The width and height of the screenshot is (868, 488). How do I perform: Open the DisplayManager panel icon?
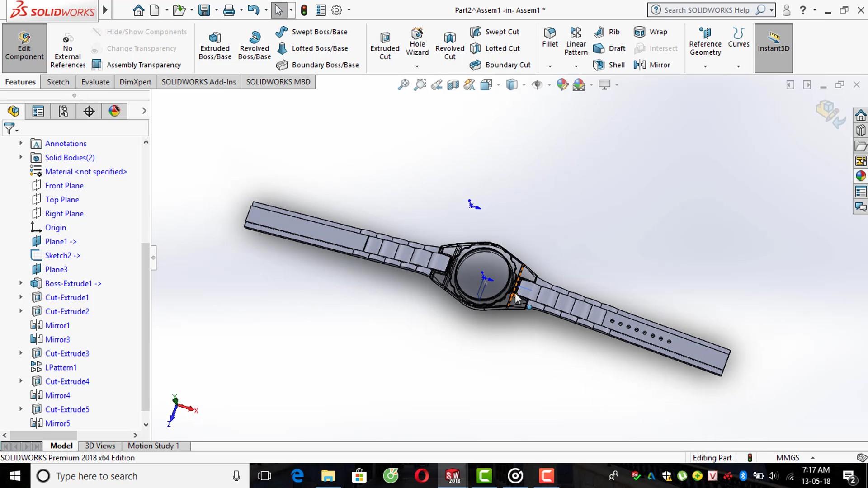click(x=114, y=111)
